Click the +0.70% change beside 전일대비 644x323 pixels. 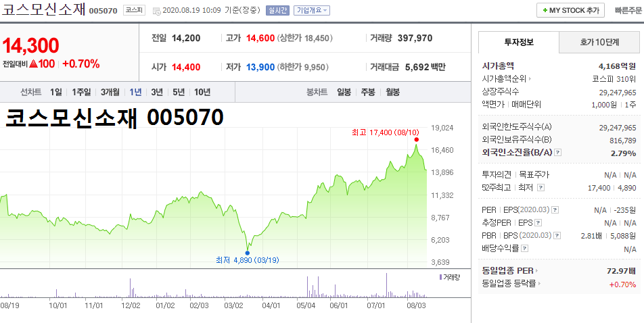(81, 64)
